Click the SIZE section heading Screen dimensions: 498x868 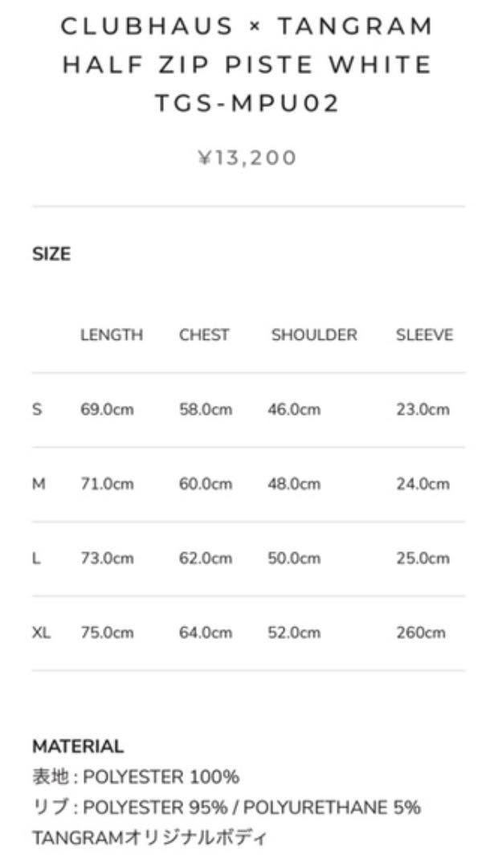point(51,254)
